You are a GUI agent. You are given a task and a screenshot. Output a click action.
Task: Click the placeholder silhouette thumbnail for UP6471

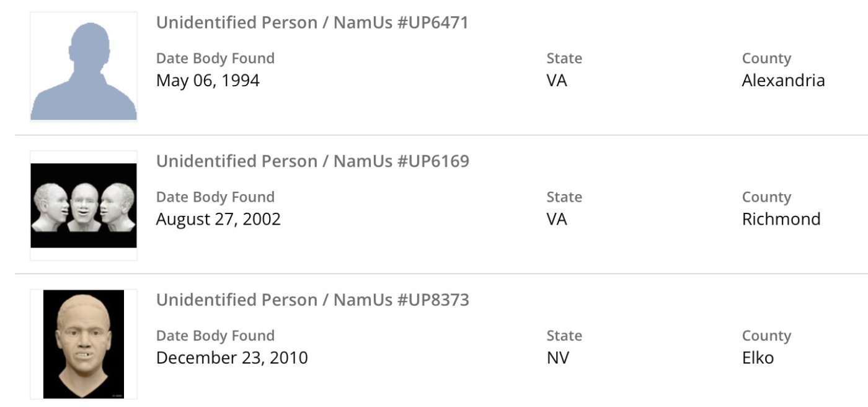84,67
